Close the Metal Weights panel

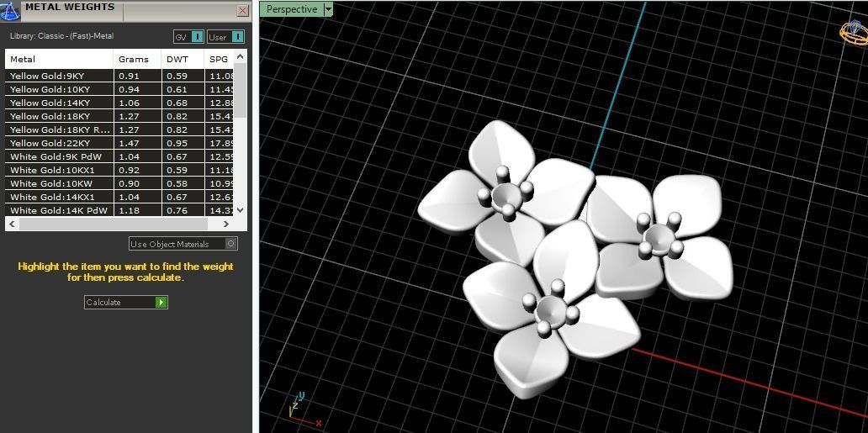pyautogui.click(x=242, y=11)
